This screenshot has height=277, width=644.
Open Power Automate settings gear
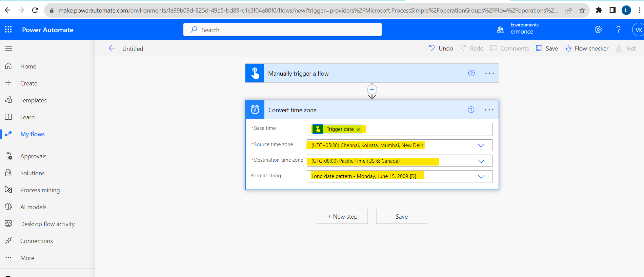tap(598, 29)
